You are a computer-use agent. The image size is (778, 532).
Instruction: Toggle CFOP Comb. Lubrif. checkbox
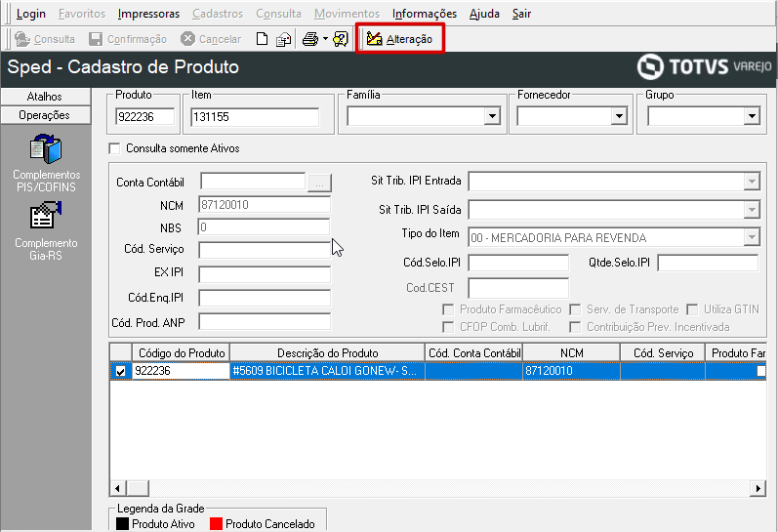448,327
